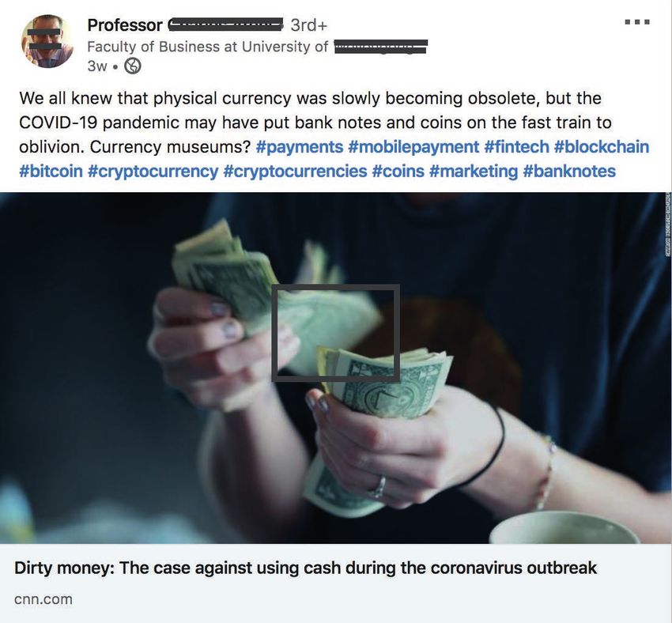Click the globe public visibility icon

[133, 66]
